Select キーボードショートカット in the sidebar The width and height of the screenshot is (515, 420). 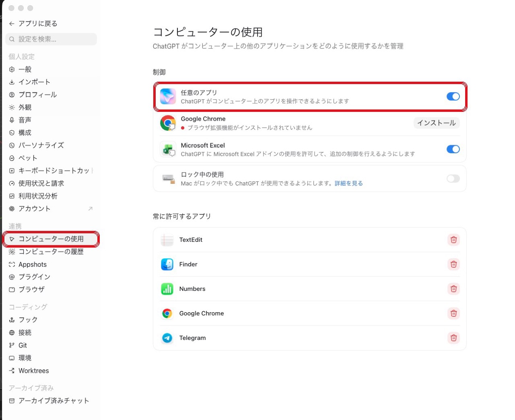point(51,171)
